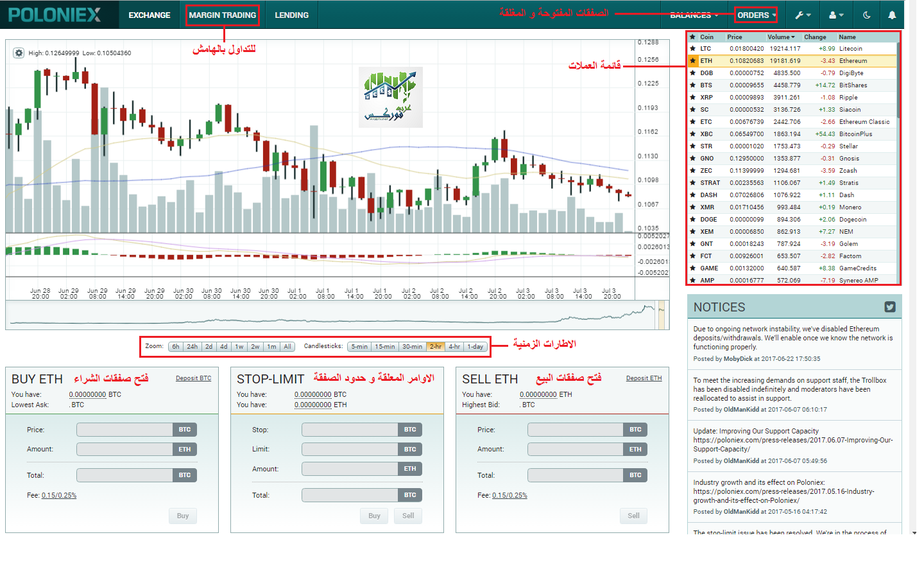Toggle favorite star for BTS
Image resolution: width=924 pixels, height=578 pixels.
[693, 85]
